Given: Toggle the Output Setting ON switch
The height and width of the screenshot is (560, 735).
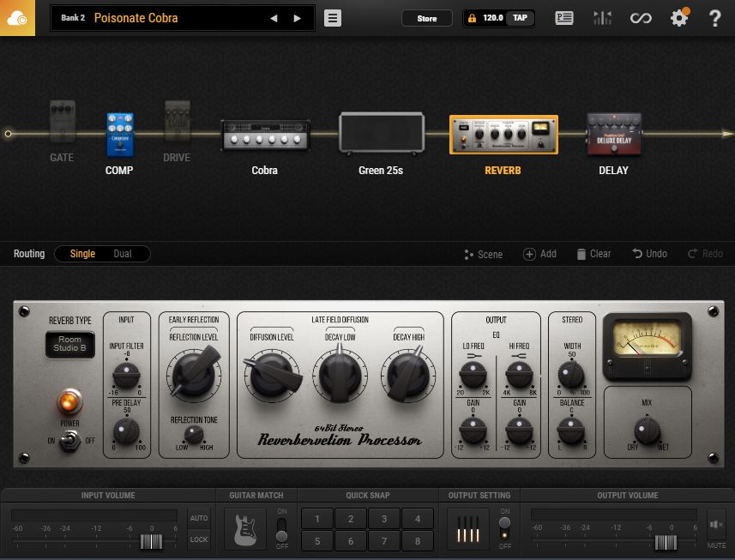Looking at the screenshot, I should 506,525.
